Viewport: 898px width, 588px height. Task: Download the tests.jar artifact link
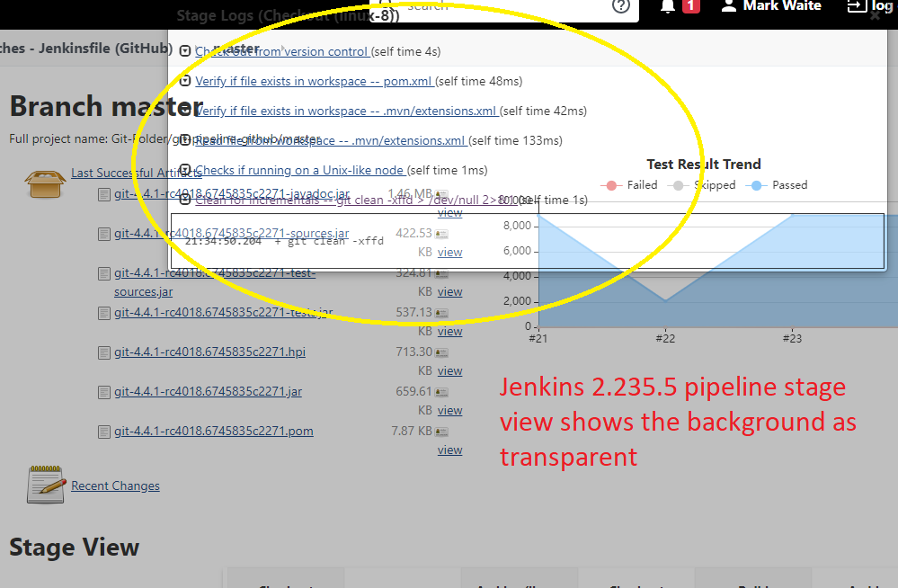coord(223,312)
